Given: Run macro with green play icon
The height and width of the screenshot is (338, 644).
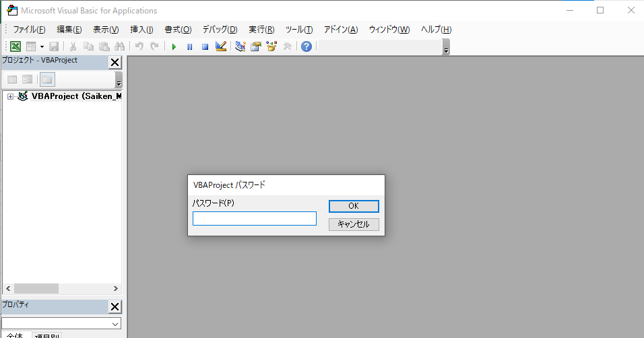Looking at the screenshot, I should pyautogui.click(x=174, y=47).
